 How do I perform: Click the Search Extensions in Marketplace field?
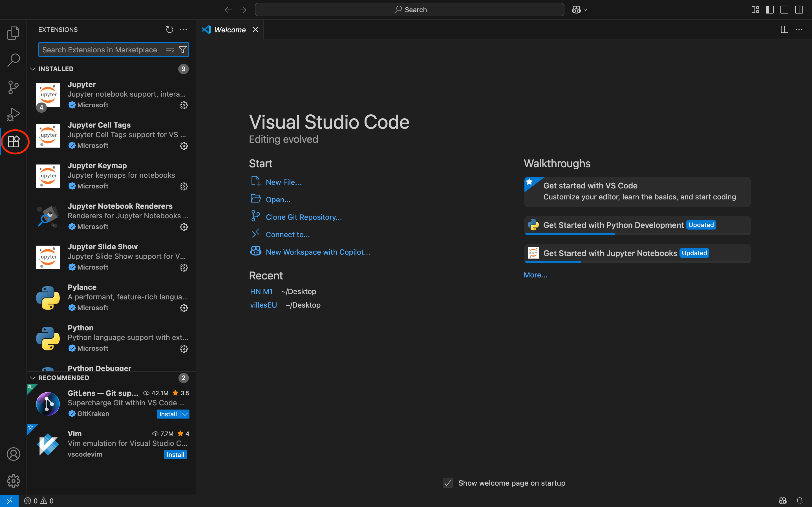(x=101, y=49)
